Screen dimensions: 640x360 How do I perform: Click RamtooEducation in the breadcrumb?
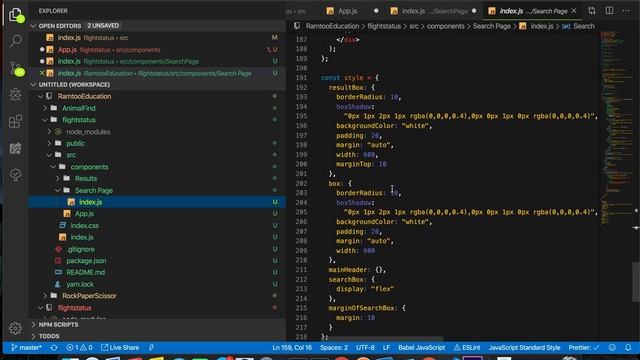point(332,26)
